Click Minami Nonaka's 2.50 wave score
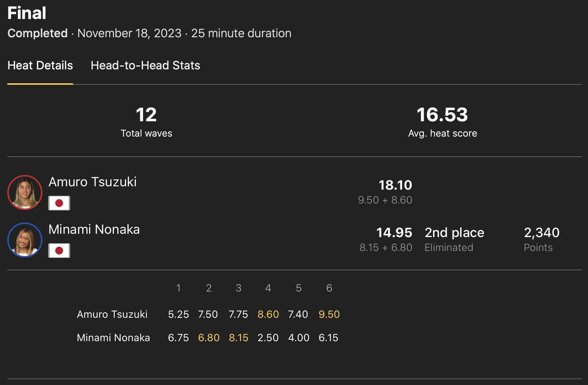The image size is (588, 385). 268,338
